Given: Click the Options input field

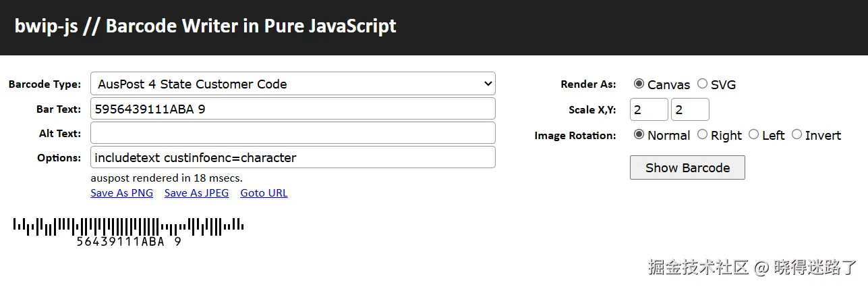Looking at the screenshot, I should (x=293, y=157).
